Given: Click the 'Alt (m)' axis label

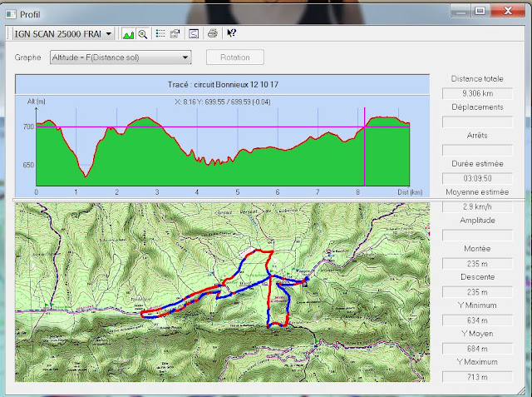Looking at the screenshot, I should tap(37, 102).
